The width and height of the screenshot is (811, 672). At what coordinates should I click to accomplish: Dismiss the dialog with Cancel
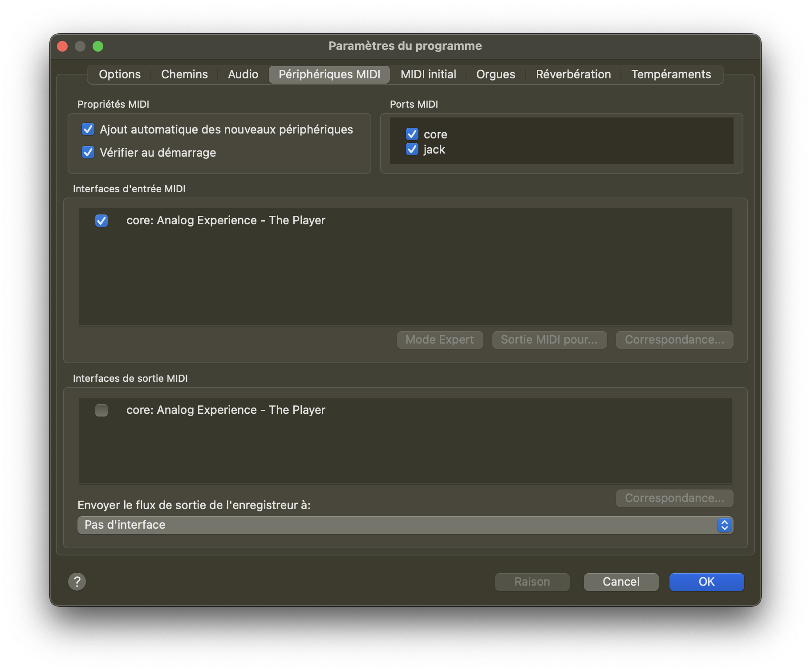[x=621, y=582]
